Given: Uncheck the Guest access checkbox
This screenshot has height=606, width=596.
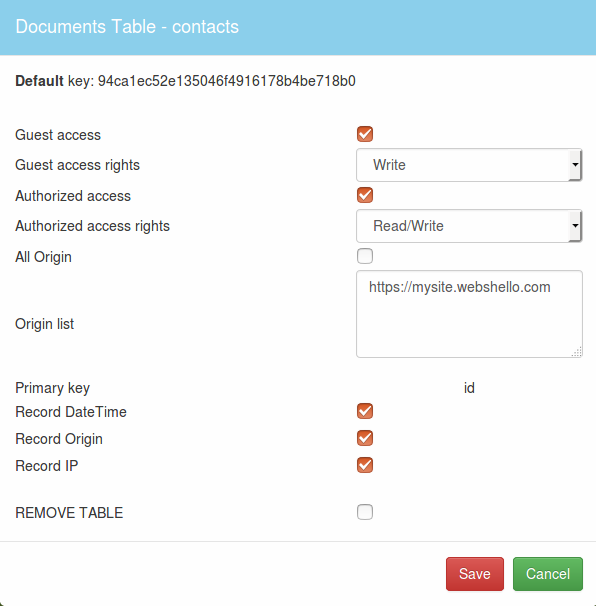Looking at the screenshot, I should click(365, 134).
